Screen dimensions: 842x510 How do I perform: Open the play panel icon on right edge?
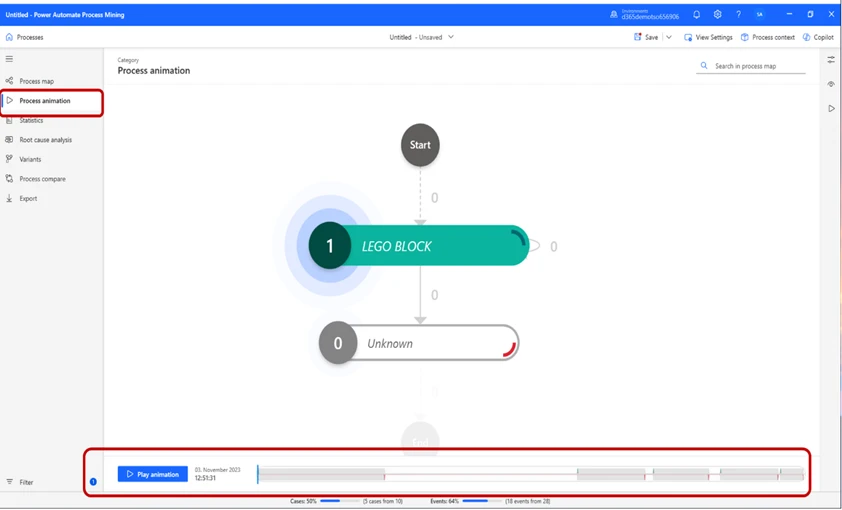click(x=831, y=108)
